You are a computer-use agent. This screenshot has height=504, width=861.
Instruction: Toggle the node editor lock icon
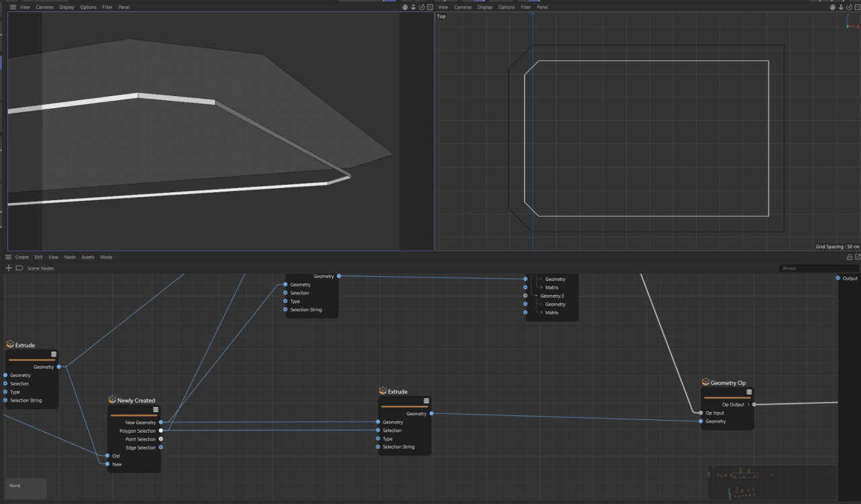[850, 257]
